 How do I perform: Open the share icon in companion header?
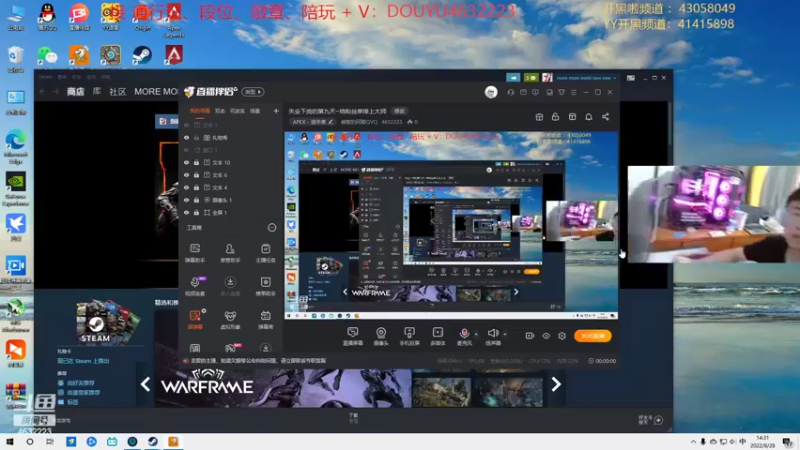605,117
